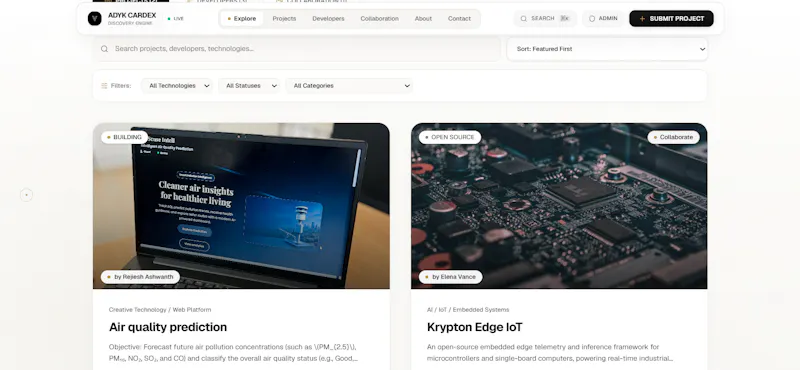Click the small circle icon at left edge
This screenshot has height=370, width=800.
point(27,195)
